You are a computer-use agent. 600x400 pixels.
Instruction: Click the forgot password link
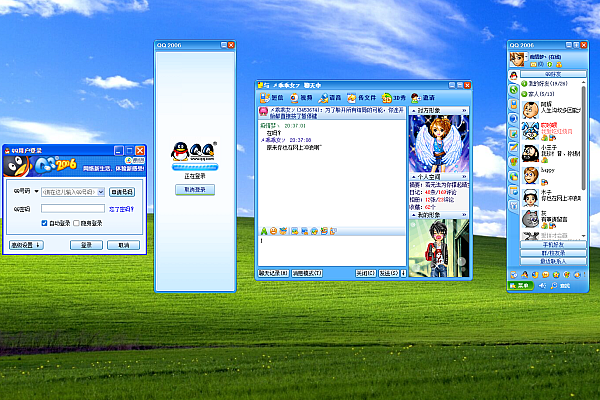coord(121,209)
